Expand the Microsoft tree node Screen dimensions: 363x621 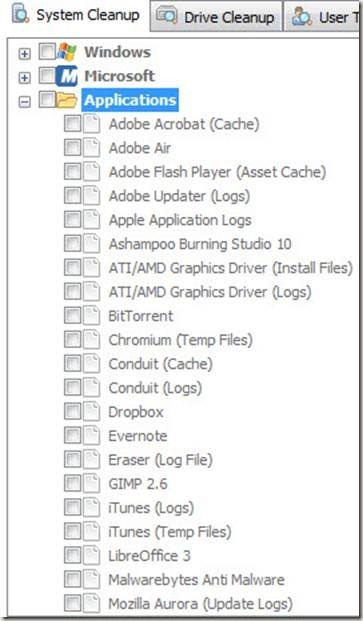point(25,78)
